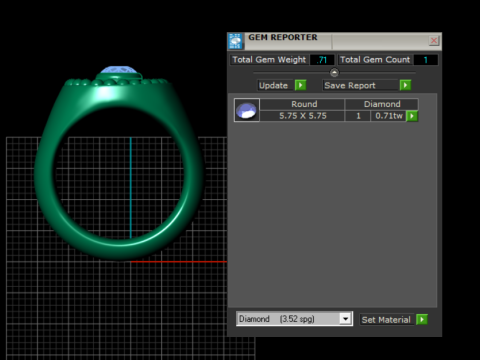Click the green arrow beside Save Report
The height and width of the screenshot is (360, 480).
pos(405,85)
